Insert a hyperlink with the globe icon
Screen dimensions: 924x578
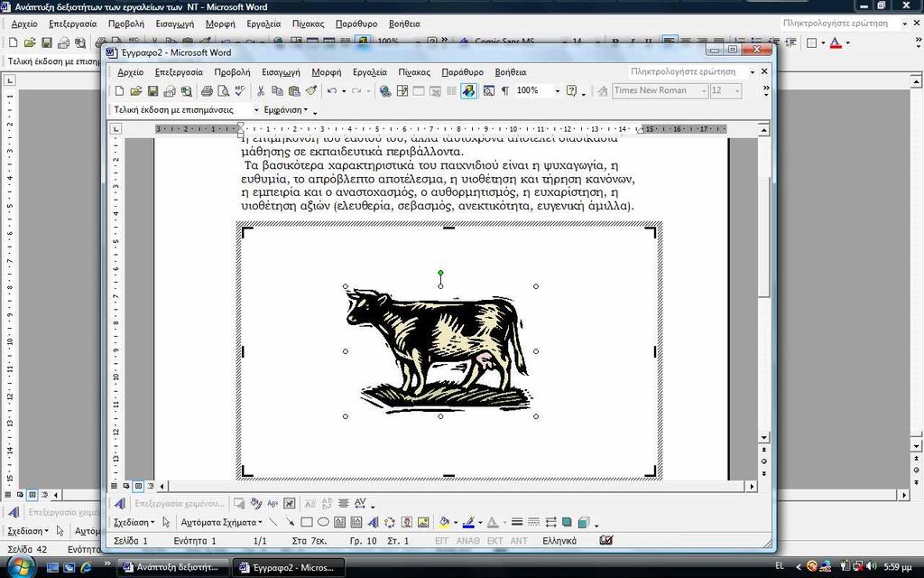[384, 91]
